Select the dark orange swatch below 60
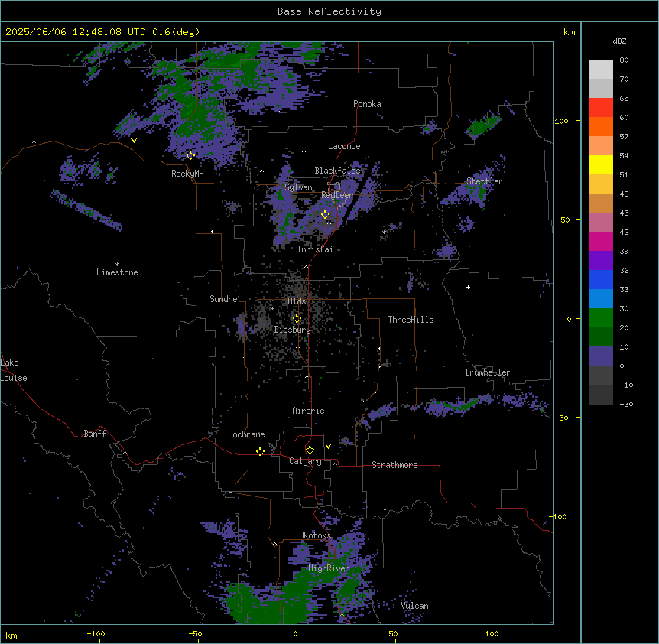Screen dimensions: 659x644 coord(601,126)
